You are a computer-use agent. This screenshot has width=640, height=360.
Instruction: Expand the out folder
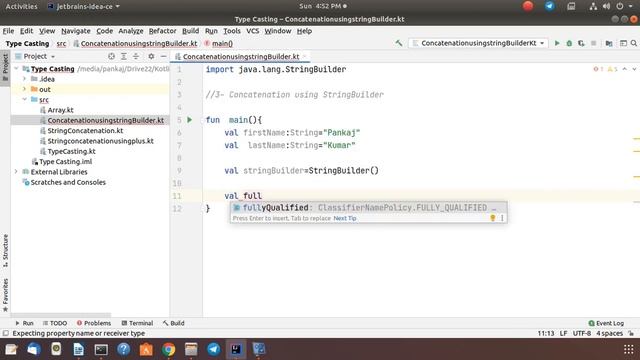click(24, 89)
